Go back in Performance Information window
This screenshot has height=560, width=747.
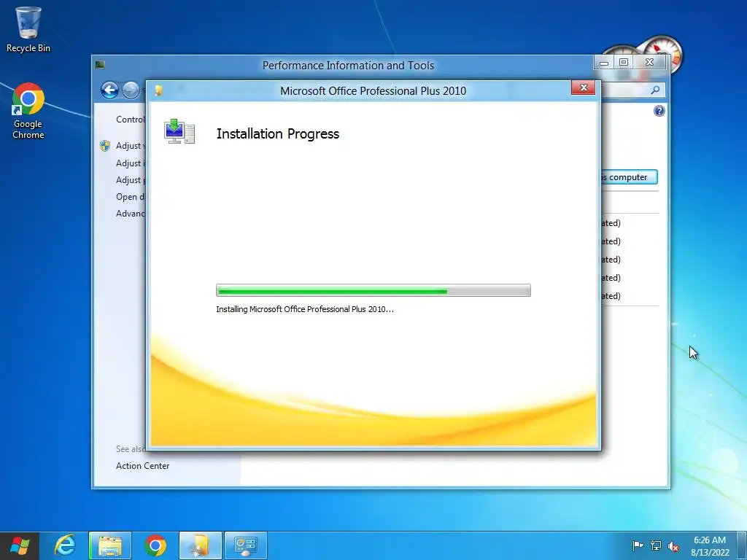[x=109, y=90]
